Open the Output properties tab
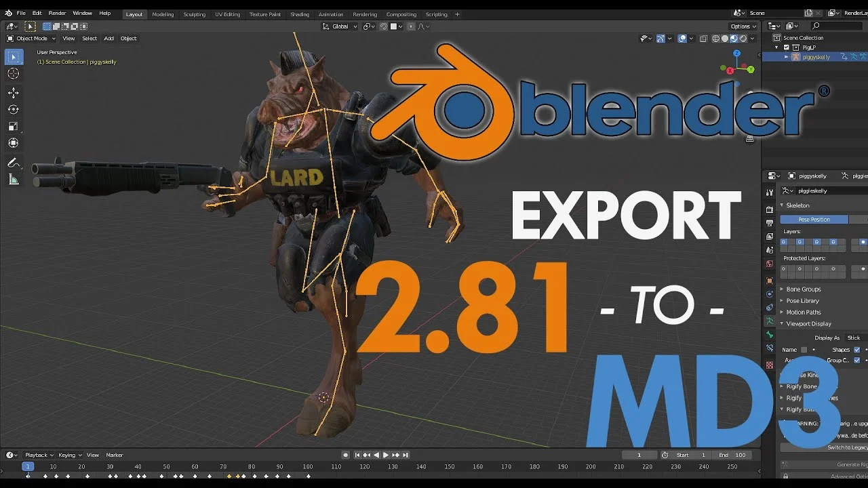Screen dimensions: 868x488 (770, 223)
